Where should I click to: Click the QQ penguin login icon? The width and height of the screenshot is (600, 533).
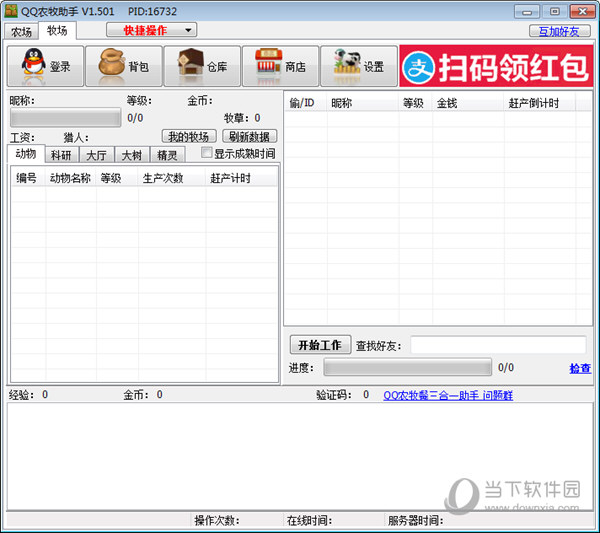(34, 63)
